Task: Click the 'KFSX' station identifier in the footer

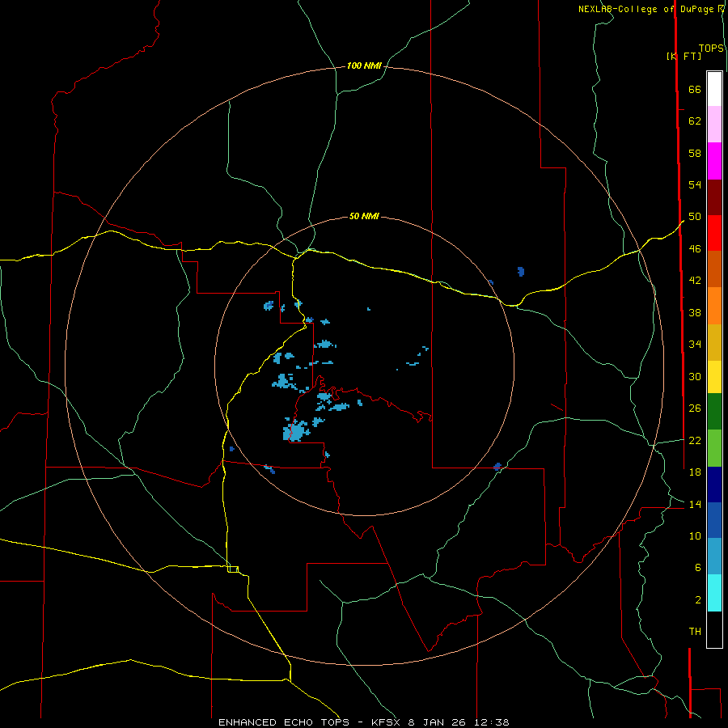Action: (387, 722)
